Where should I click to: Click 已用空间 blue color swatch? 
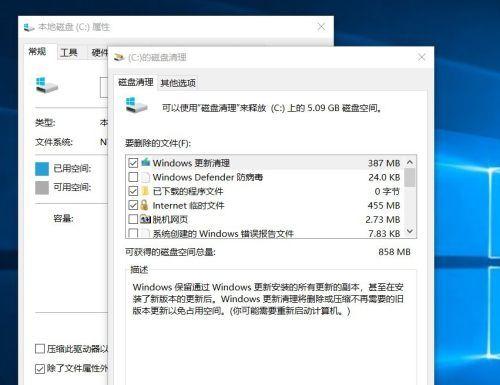point(42,169)
